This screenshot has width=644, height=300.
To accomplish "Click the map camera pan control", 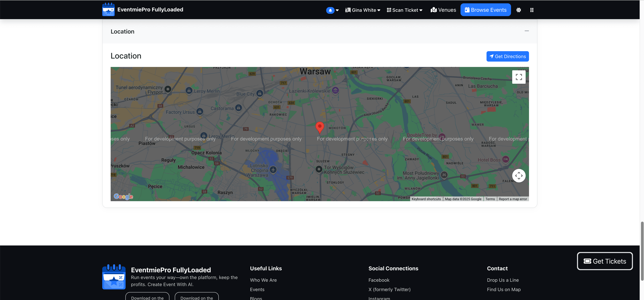I will [519, 176].
